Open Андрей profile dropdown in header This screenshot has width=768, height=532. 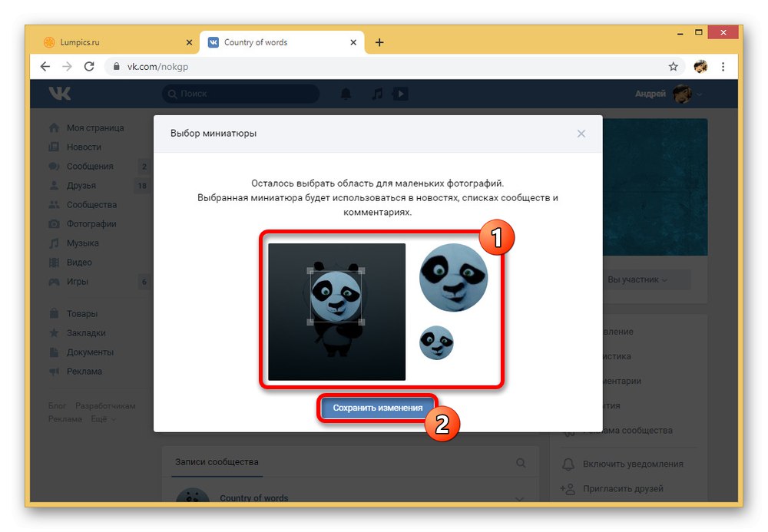coord(668,94)
